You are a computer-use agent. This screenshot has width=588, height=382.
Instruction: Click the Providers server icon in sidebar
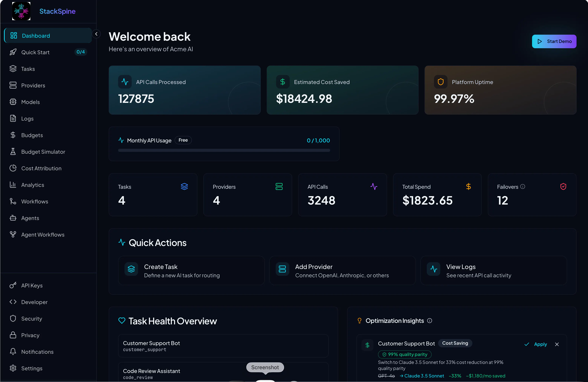click(x=13, y=85)
